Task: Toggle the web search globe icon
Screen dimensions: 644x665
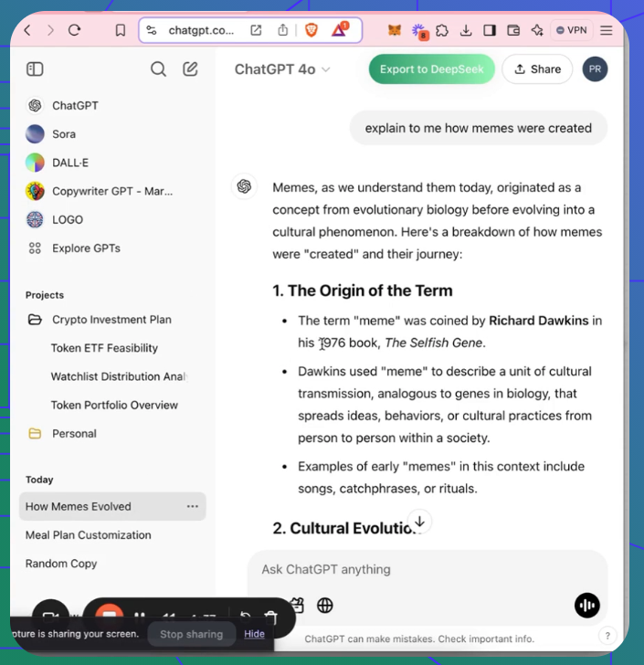Action: tap(325, 605)
